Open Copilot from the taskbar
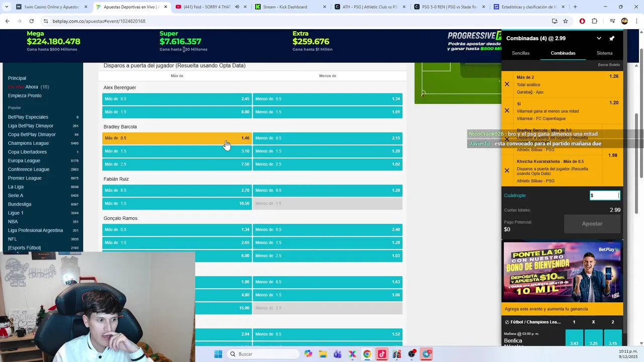 (x=308, y=354)
